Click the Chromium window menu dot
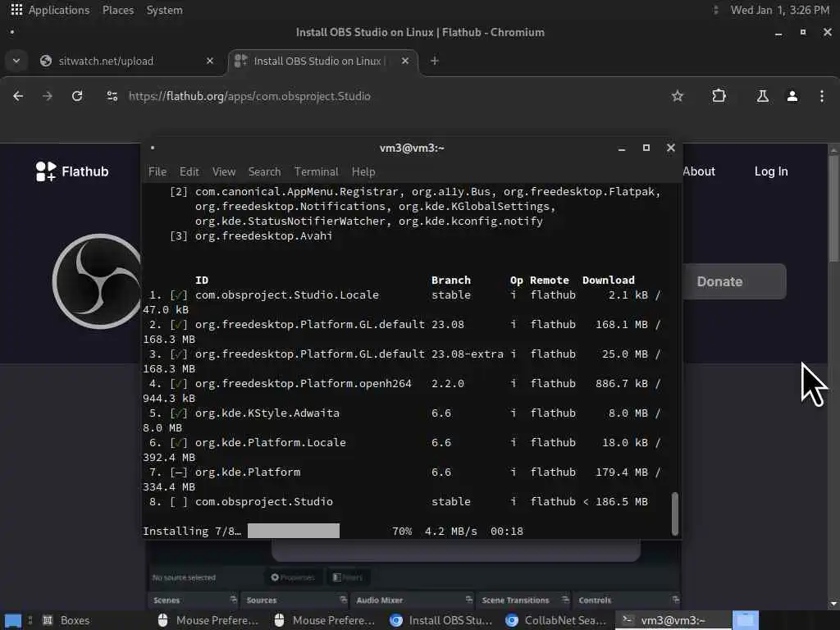The width and height of the screenshot is (840, 630). (x=11, y=32)
